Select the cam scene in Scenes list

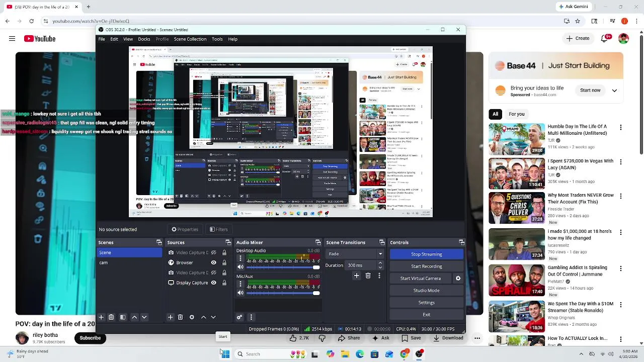pos(130,262)
